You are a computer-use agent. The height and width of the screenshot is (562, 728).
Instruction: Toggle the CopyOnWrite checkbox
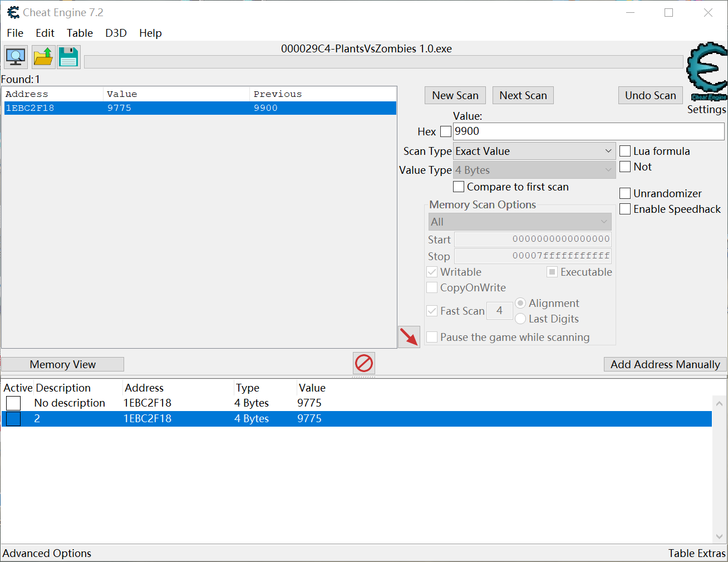tap(432, 287)
